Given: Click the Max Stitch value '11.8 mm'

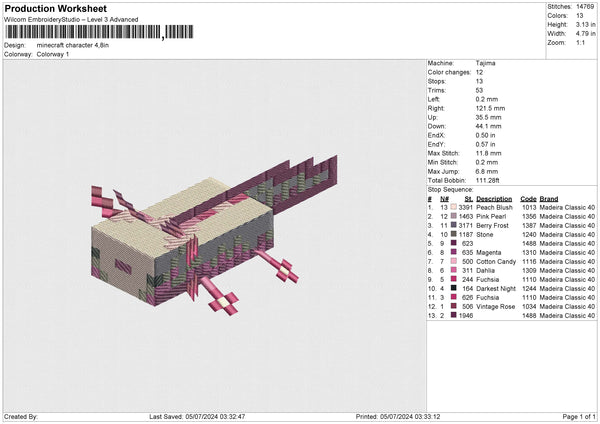Looking at the screenshot, I should point(488,153).
